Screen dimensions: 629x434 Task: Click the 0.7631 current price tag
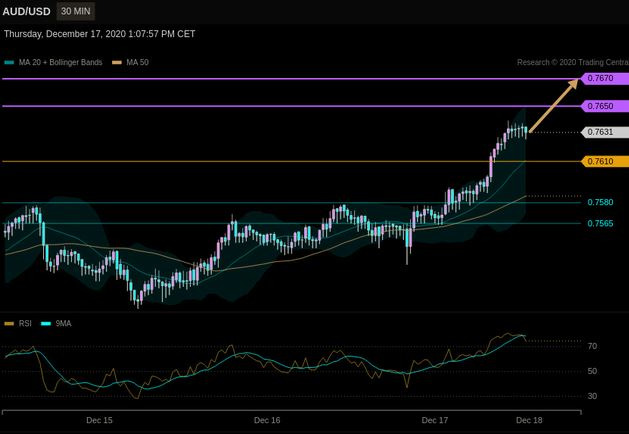point(605,132)
